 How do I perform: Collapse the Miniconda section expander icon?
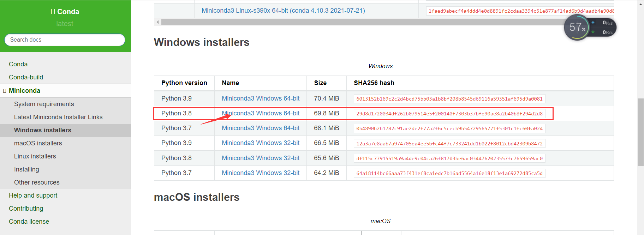(5, 91)
